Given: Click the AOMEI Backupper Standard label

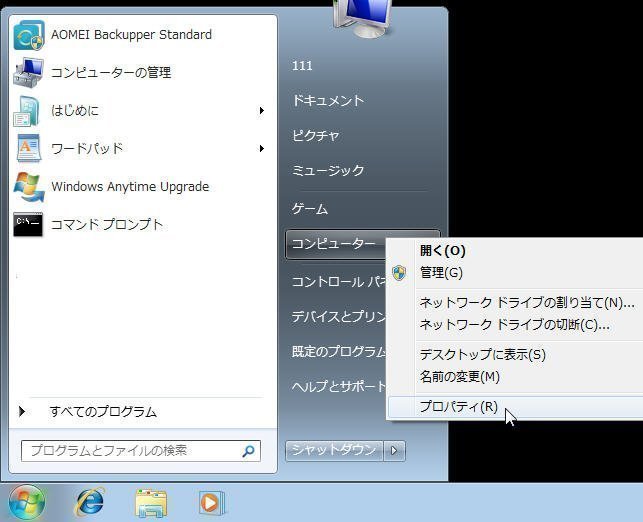Looking at the screenshot, I should point(132,35).
